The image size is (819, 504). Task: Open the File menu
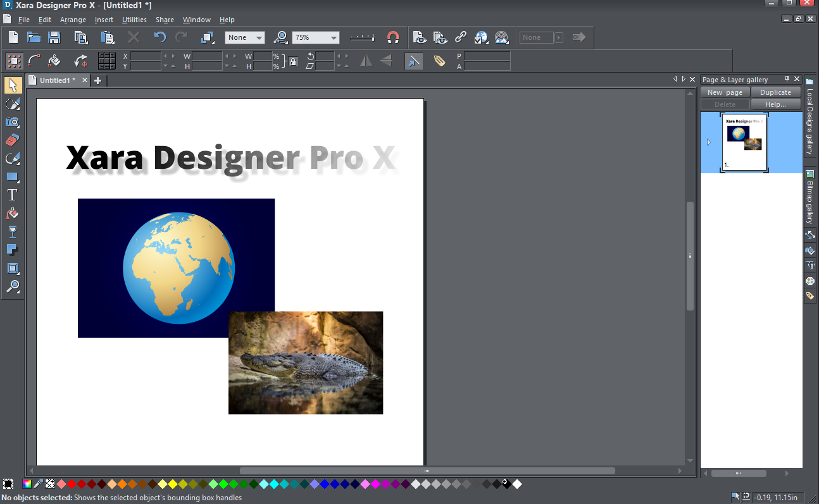pos(24,20)
